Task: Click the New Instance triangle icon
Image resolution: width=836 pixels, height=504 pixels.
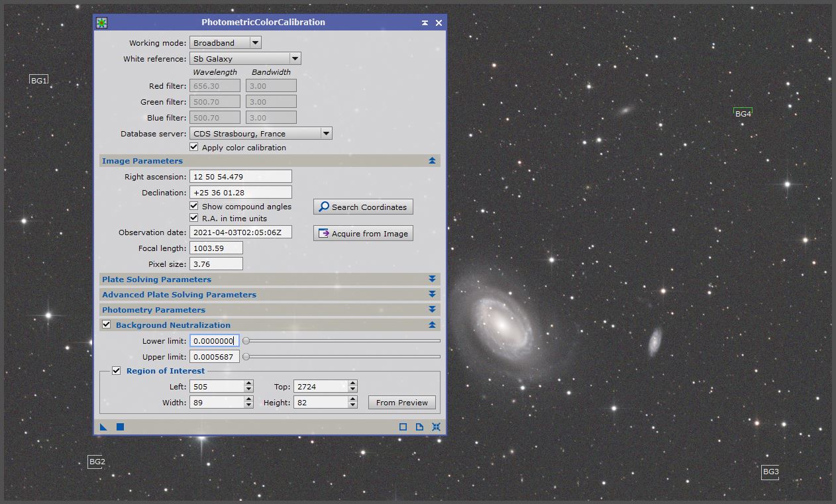Action: click(103, 427)
